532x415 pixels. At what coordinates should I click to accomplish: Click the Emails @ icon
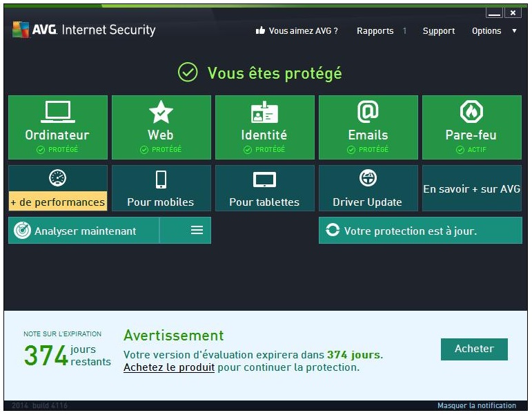coord(368,111)
